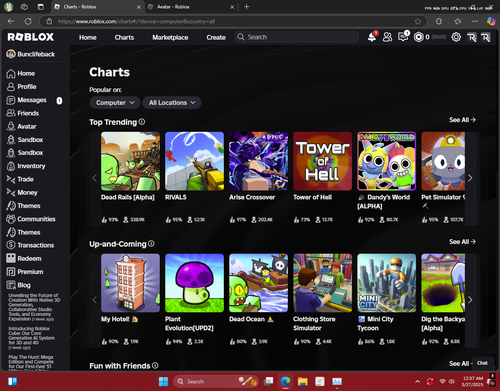
Task: Open first Sandbox sidebar link
Action: [25, 140]
